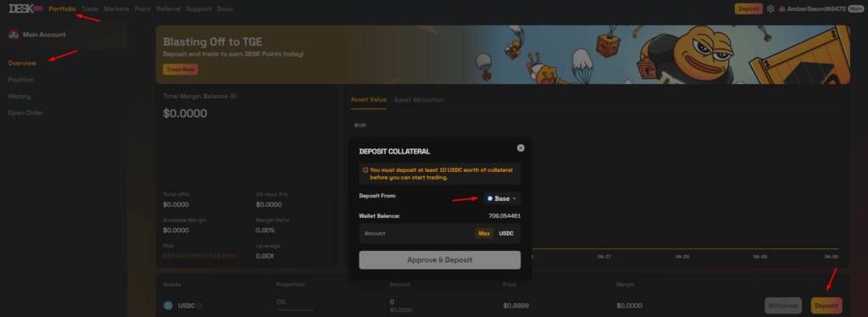Open the Base network dropdown

502,198
